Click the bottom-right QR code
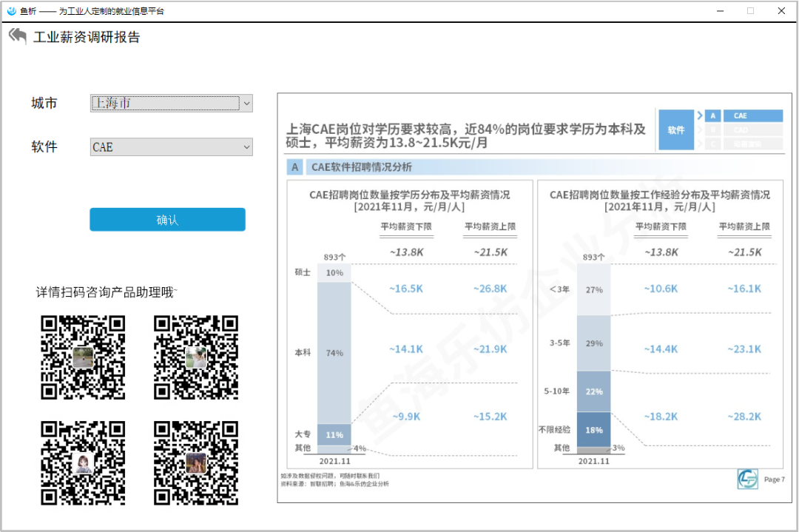 (196, 462)
